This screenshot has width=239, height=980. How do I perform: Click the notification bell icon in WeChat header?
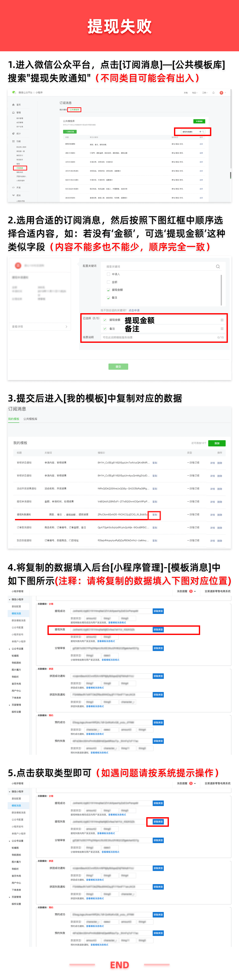214,92
